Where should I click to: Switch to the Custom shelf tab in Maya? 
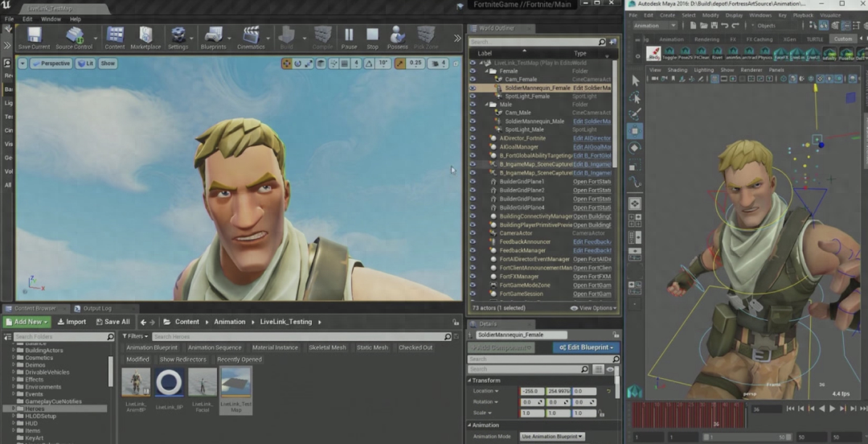click(x=843, y=39)
